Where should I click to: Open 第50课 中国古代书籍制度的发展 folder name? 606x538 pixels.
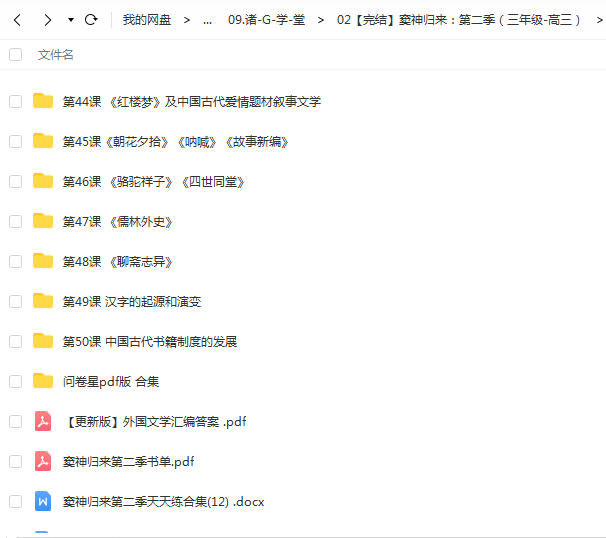150,342
